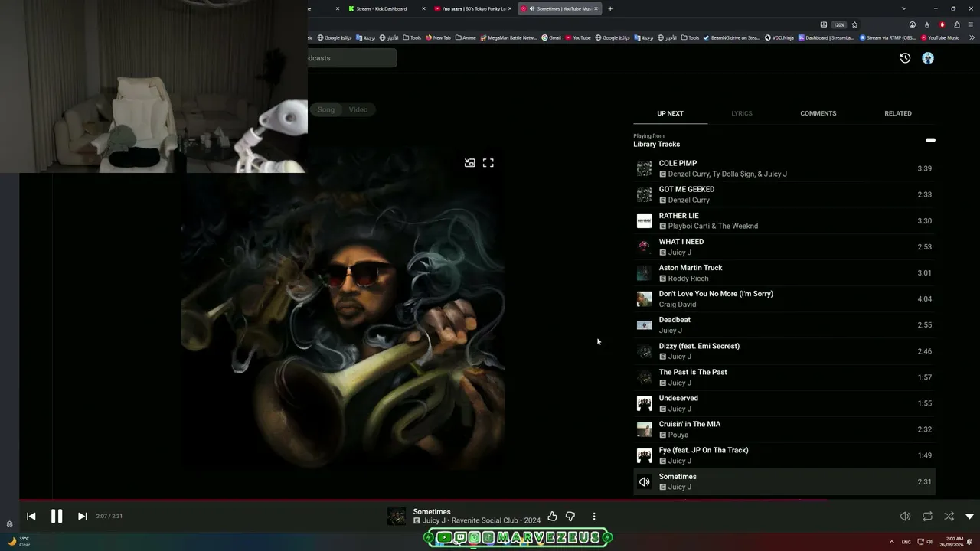980x551 pixels.
Task: Click the speaker icon on the Sometimes row
Action: coord(645,482)
